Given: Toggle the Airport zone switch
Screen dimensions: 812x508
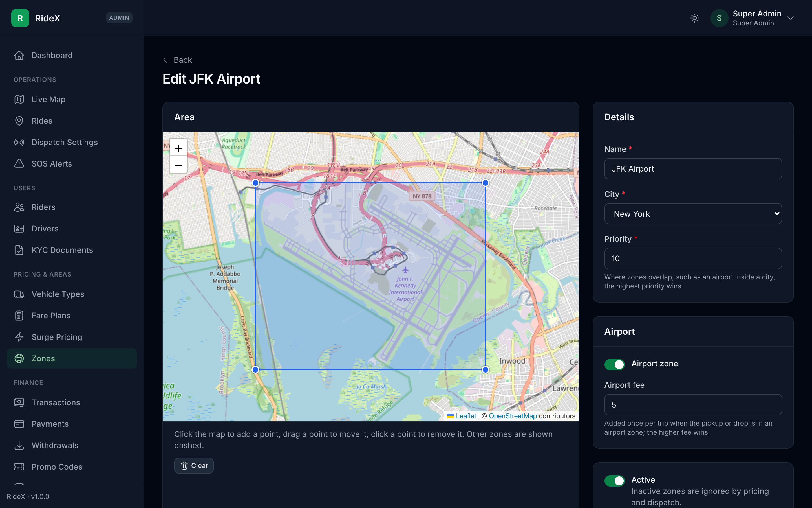Looking at the screenshot, I should (x=614, y=364).
